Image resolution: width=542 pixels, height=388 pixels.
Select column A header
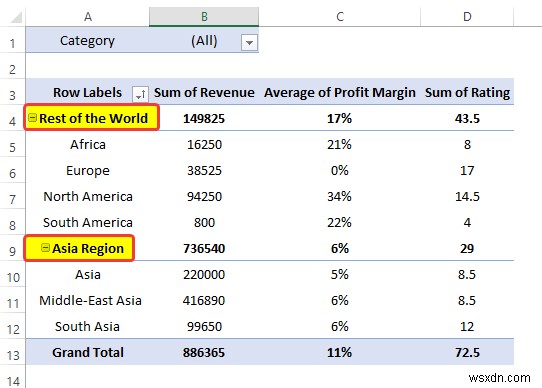pyautogui.click(x=87, y=17)
